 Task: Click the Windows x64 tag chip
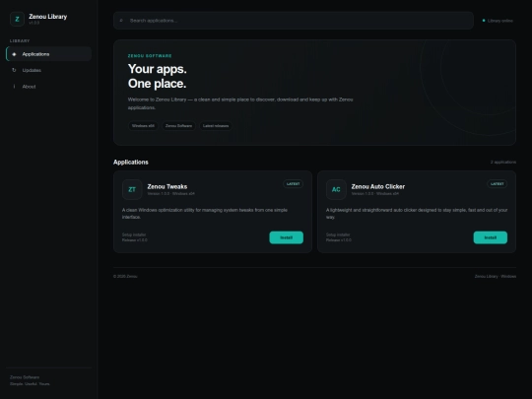click(x=143, y=126)
